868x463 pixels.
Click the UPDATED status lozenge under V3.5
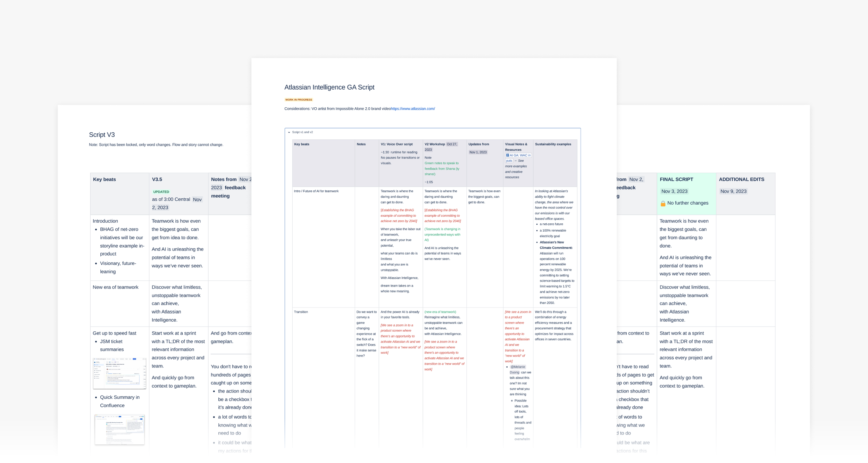[x=161, y=191]
